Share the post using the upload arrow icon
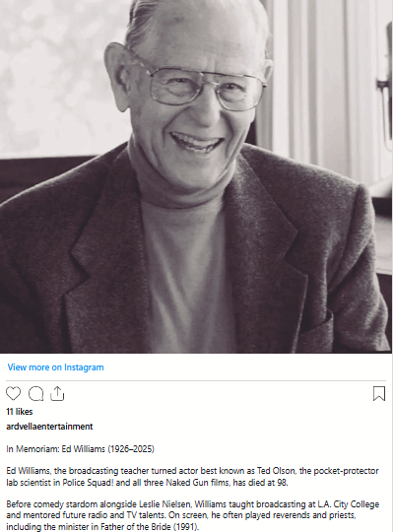The width and height of the screenshot is (394, 532). pos(57,393)
